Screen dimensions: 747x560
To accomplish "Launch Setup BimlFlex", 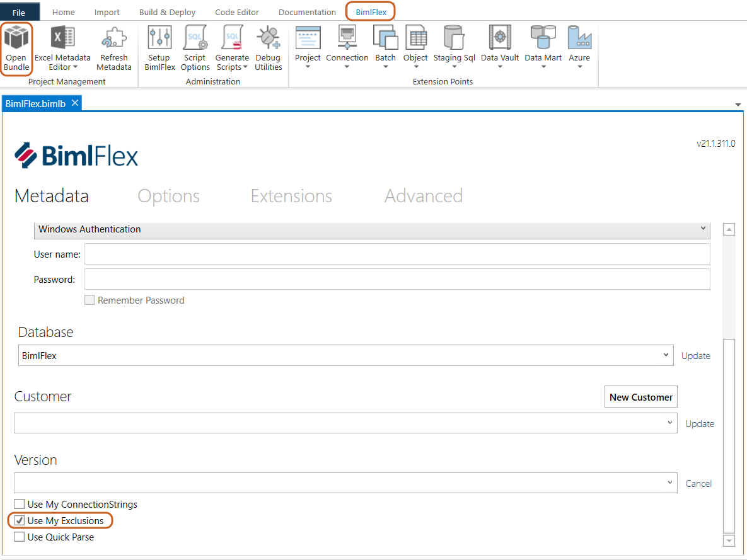I will pos(159,49).
